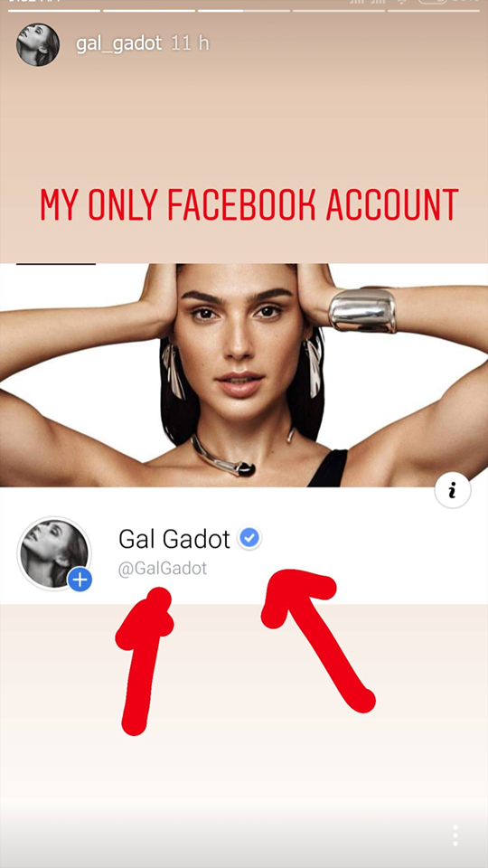Select the fourth story progress segment

coord(339,10)
